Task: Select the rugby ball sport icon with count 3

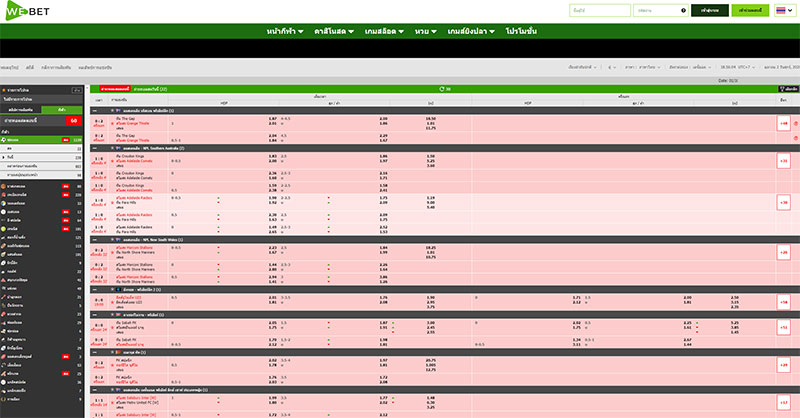Action: 4,356
